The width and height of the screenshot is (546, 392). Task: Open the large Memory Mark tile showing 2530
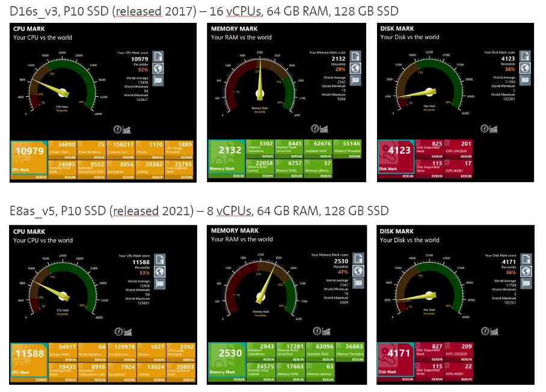point(227,362)
